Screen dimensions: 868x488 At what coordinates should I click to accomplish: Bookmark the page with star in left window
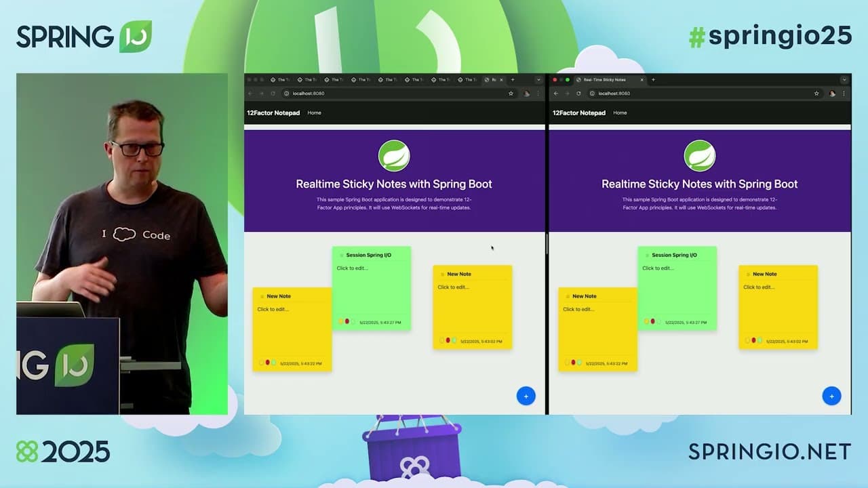(511, 94)
